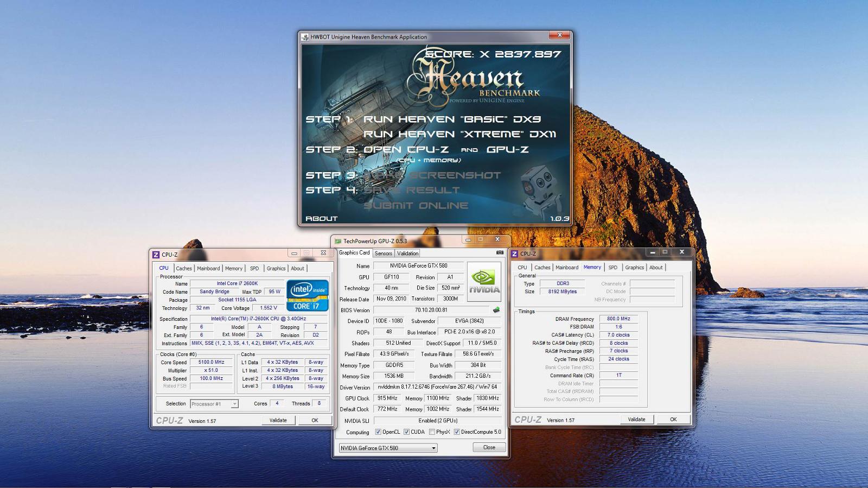
Task: Click Run Heaven "Basic" DX9
Action: pyautogui.click(x=452, y=119)
